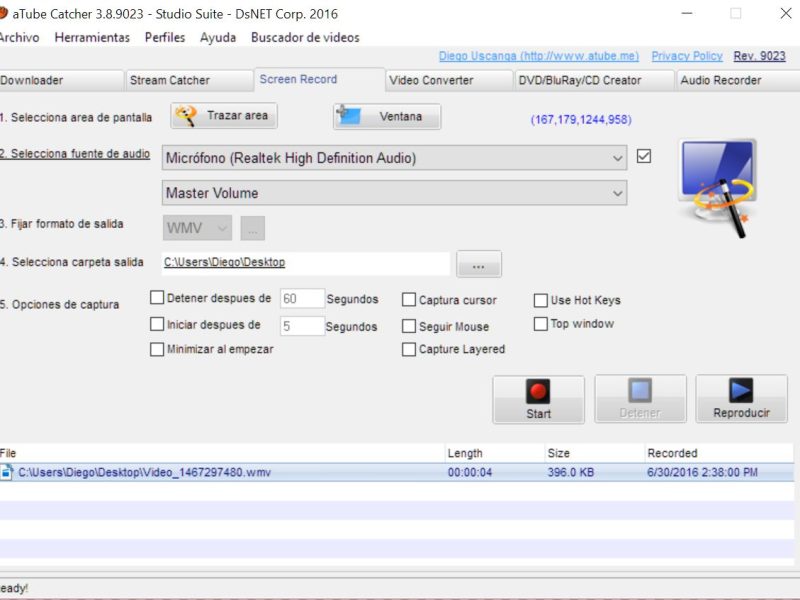Select the Screen Record tab
Screen dimensions: 800x600
click(319, 80)
